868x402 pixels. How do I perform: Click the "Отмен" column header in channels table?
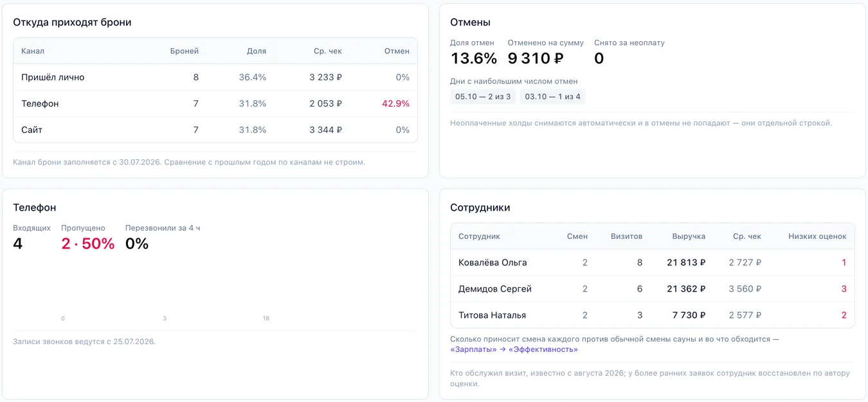coord(397,51)
